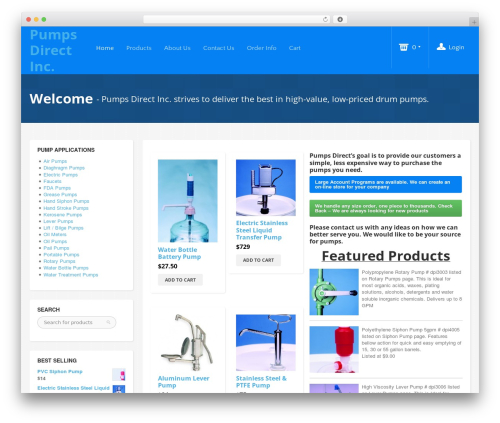Click Electric Stainless Steel Liquid Transfer Pump title

pos(262,230)
